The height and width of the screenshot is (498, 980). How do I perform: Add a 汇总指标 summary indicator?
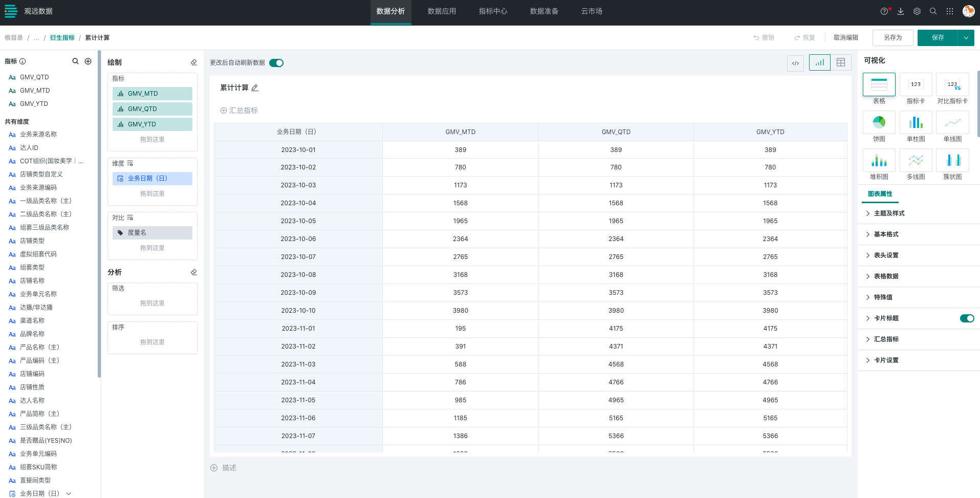[x=239, y=111]
